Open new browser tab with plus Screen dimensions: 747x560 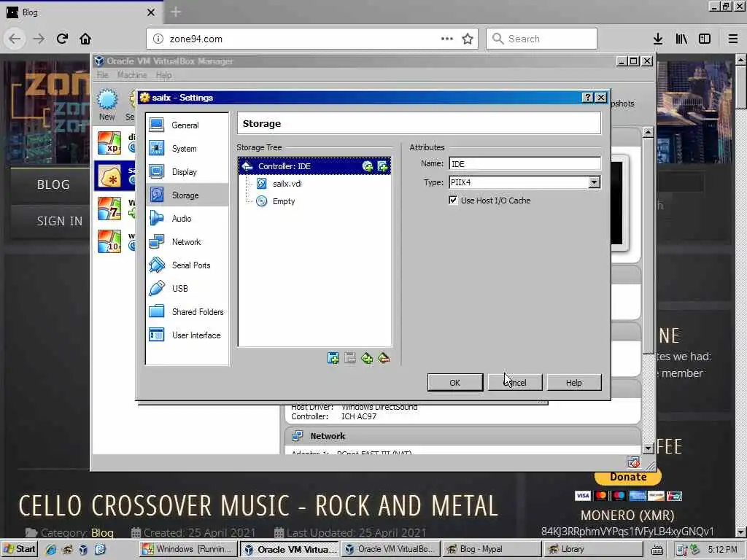click(176, 12)
